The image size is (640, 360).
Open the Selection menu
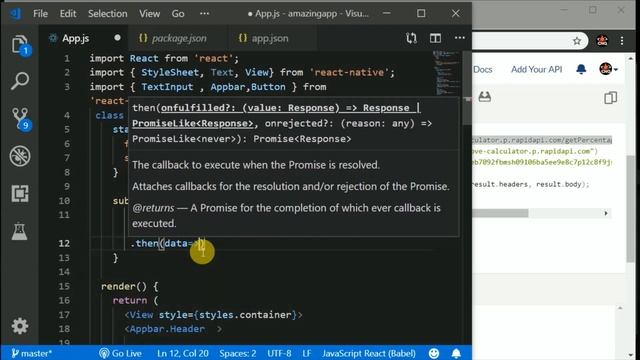(x=107, y=13)
